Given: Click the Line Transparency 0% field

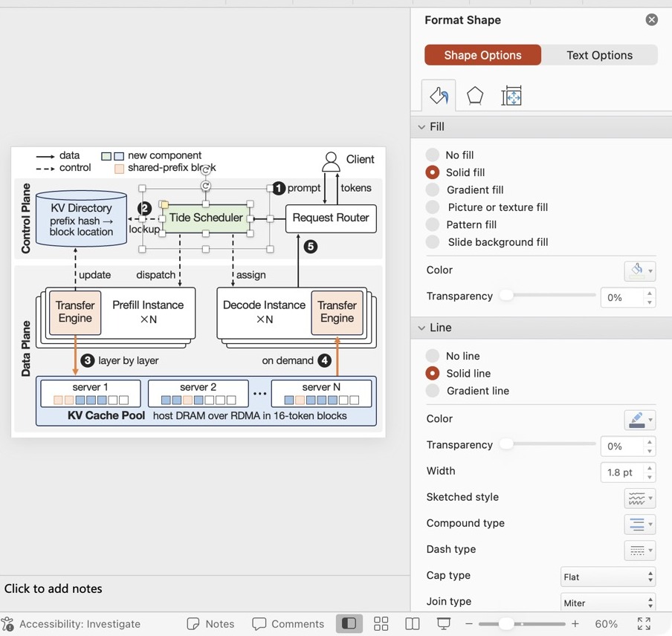Looking at the screenshot, I should pyautogui.click(x=621, y=446).
